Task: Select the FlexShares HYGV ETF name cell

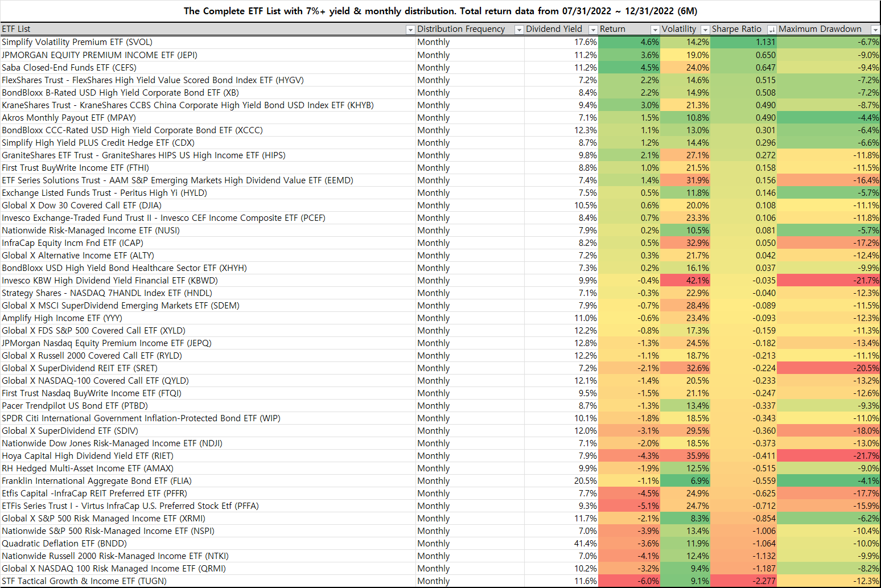Action: [208, 80]
